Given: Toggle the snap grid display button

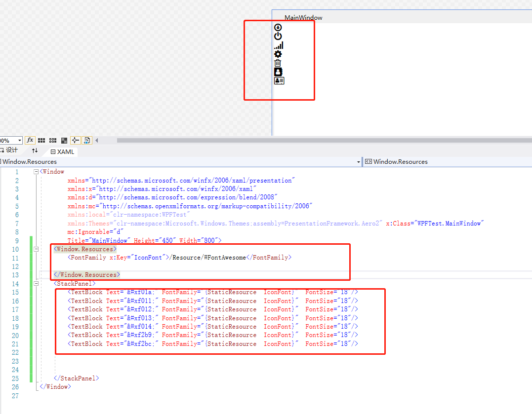Looking at the screenshot, I should (x=41, y=141).
